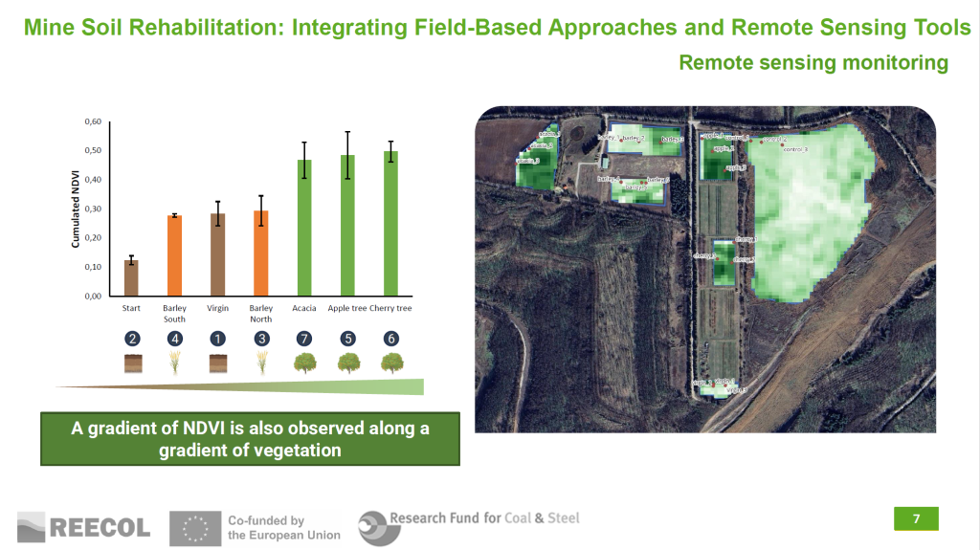Click the tree icon beneath circle number 6
The height and width of the screenshot is (550, 980).
click(x=390, y=363)
